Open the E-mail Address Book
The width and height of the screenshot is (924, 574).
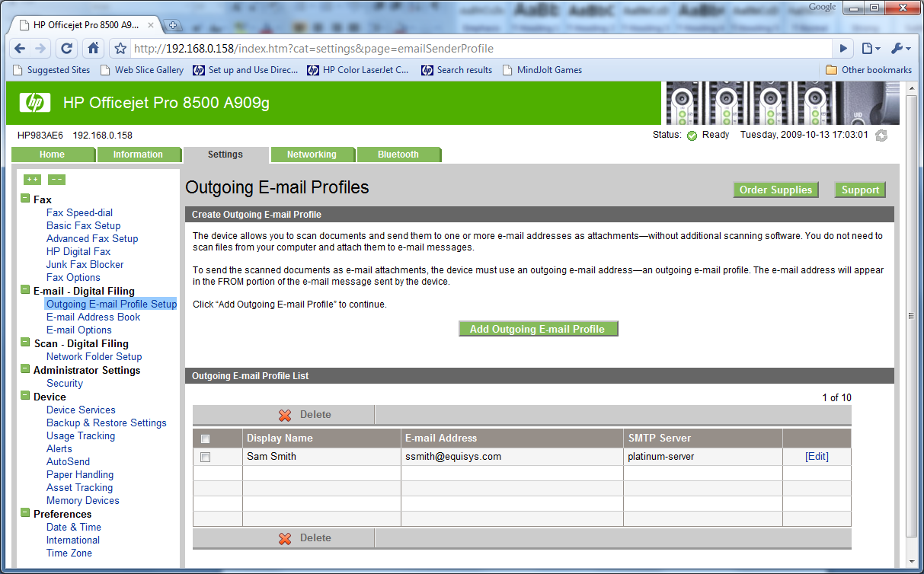[x=93, y=317]
